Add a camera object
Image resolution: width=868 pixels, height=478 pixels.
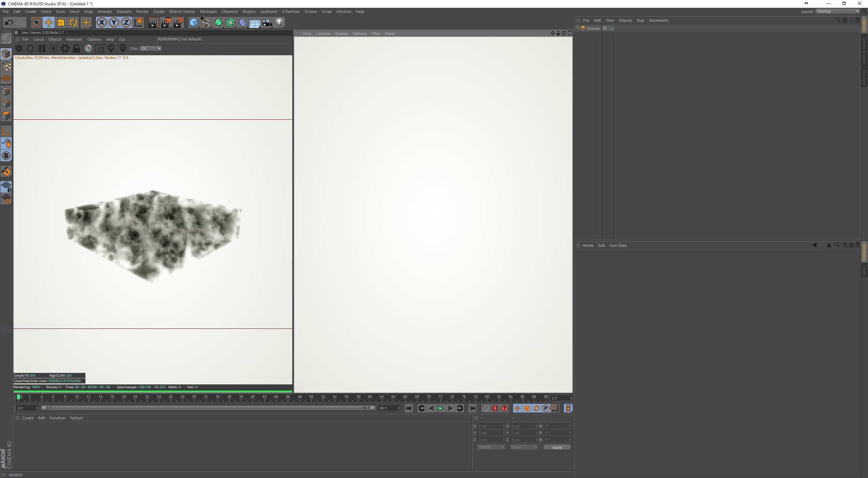tap(267, 23)
